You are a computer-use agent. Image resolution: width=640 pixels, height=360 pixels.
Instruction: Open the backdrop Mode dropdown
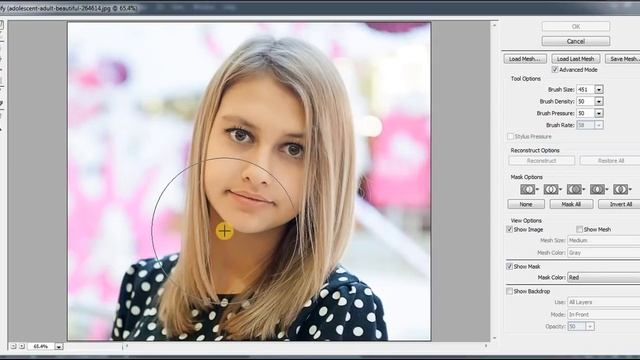point(604,314)
